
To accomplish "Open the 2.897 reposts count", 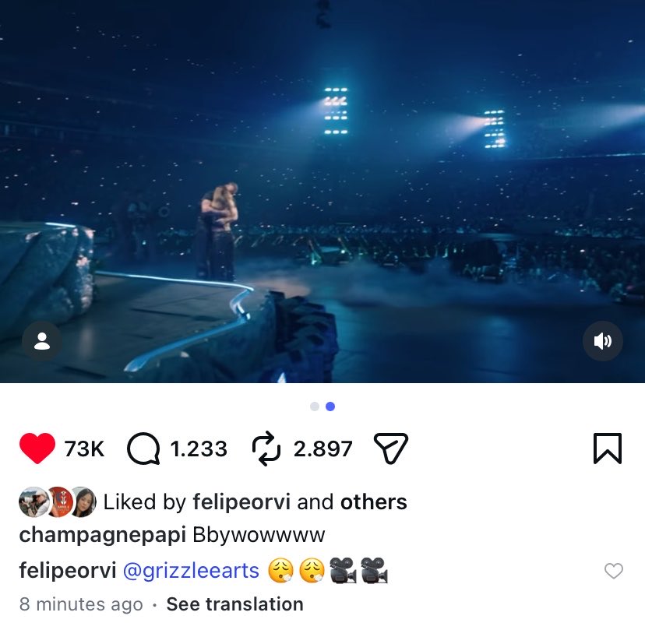I will pyautogui.click(x=323, y=449).
